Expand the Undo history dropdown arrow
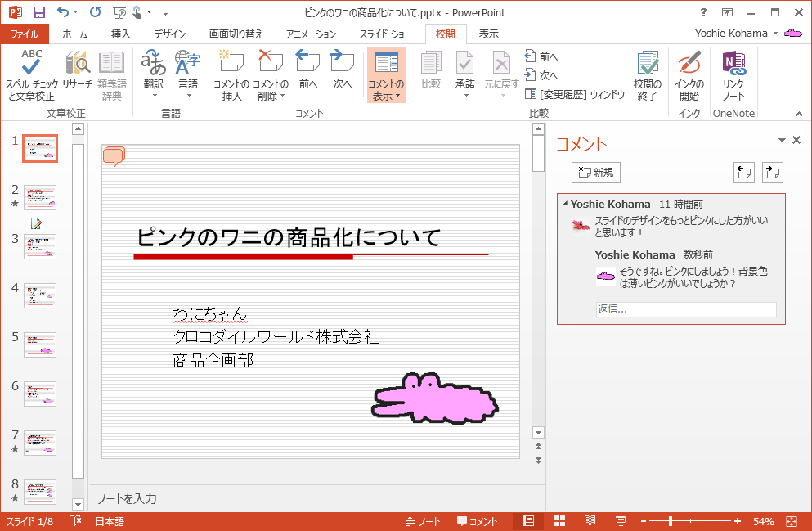 coord(75,12)
